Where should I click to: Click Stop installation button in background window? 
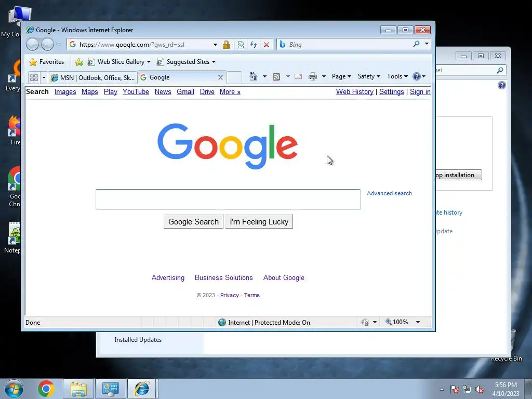tap(458, 175)
